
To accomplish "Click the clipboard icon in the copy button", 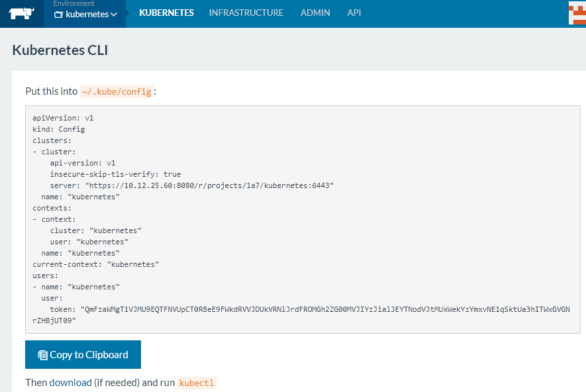I will [42, 355].
